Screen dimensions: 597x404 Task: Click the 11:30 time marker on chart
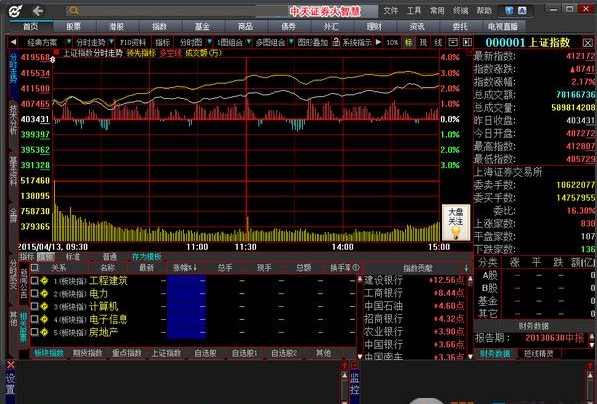coord(246,247)
